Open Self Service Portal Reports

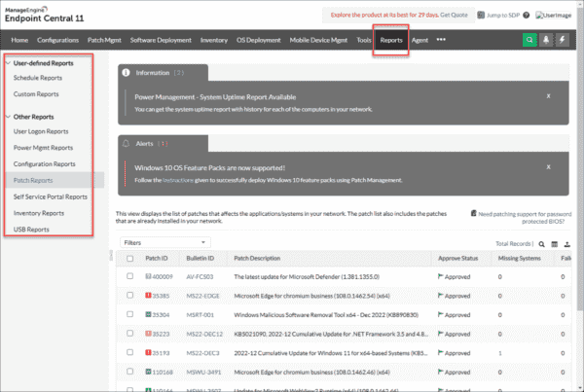(51, 196)
